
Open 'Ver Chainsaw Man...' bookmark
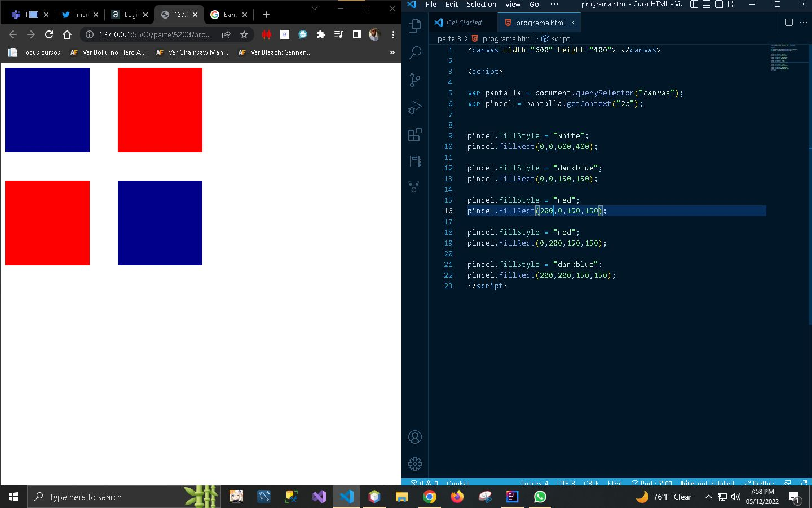pyautogui.click(x=192, y=52)
